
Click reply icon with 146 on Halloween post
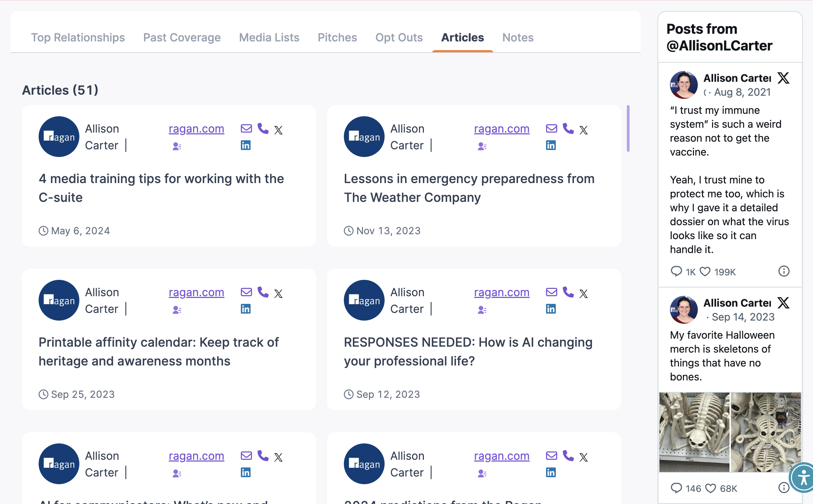coord(676,488)
